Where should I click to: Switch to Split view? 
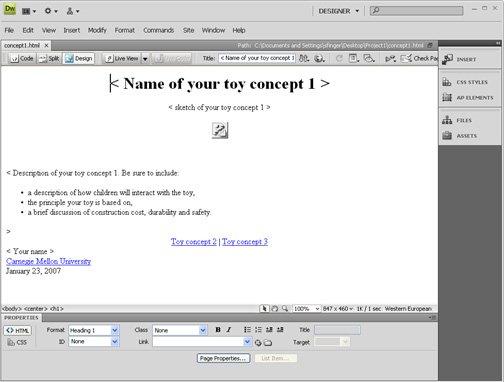[49, 59]
